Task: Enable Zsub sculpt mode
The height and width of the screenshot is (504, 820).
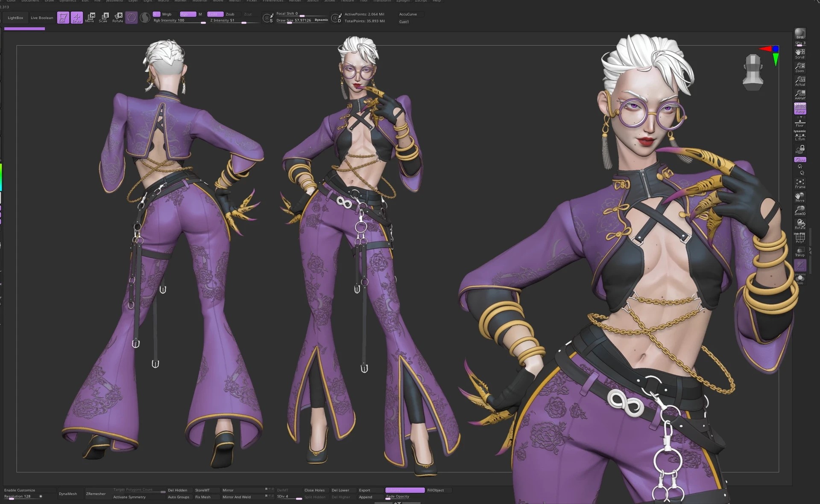Action: click(230, 14)
